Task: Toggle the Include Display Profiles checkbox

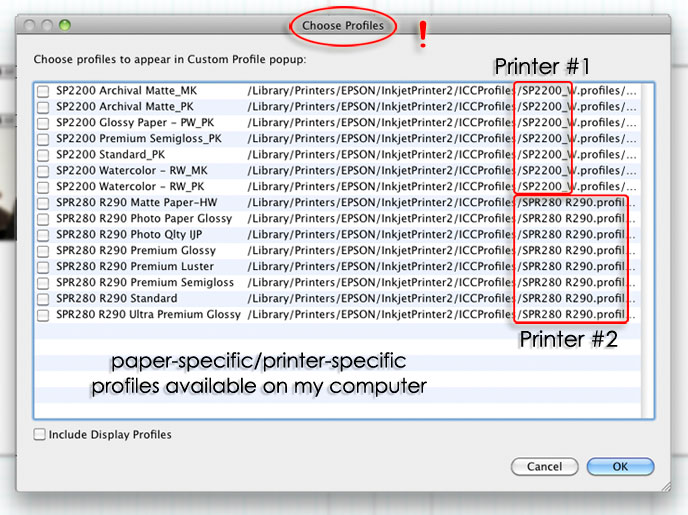Action: coord(40,435)
